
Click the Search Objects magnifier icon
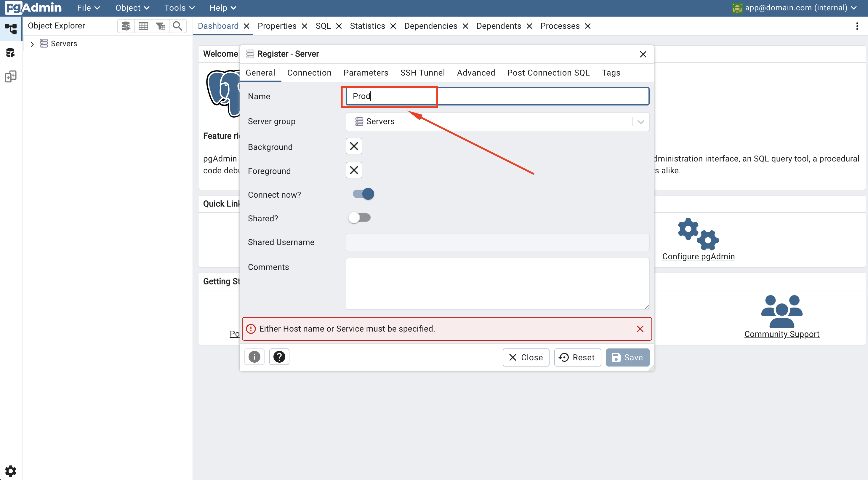click(177, 26)
